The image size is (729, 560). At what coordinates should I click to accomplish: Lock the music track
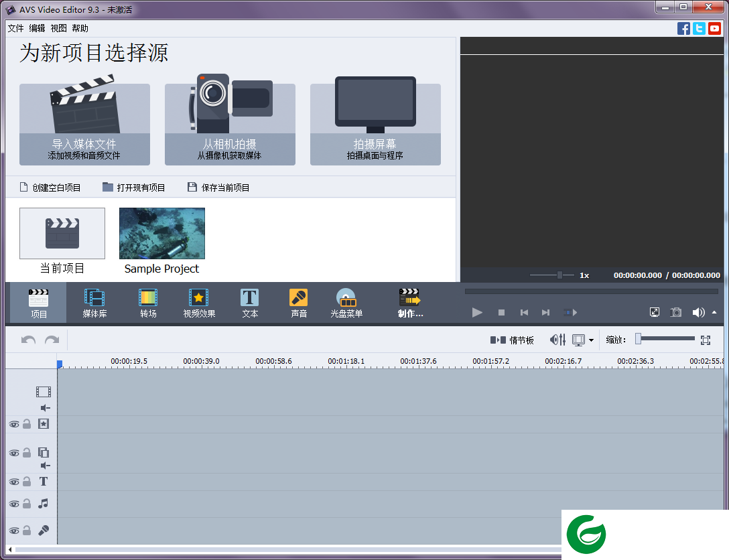[27, 504]
